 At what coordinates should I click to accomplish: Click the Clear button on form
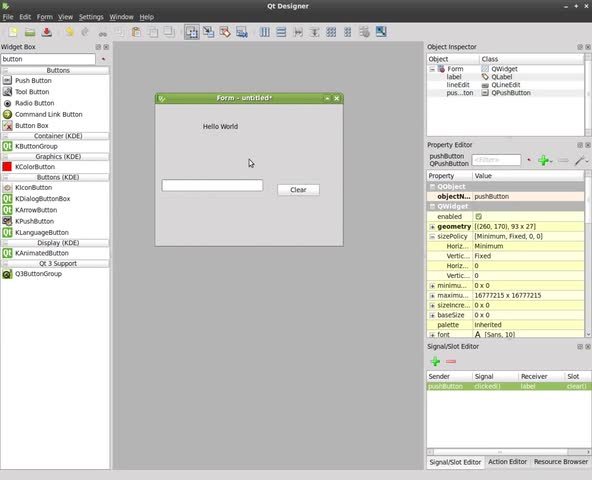coord(298,190)
